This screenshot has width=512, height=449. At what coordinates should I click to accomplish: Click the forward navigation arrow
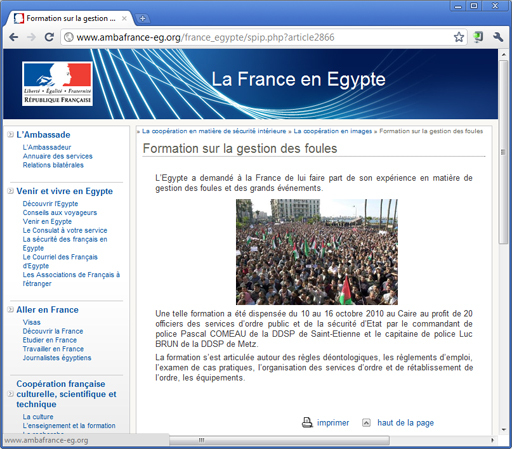31,37
